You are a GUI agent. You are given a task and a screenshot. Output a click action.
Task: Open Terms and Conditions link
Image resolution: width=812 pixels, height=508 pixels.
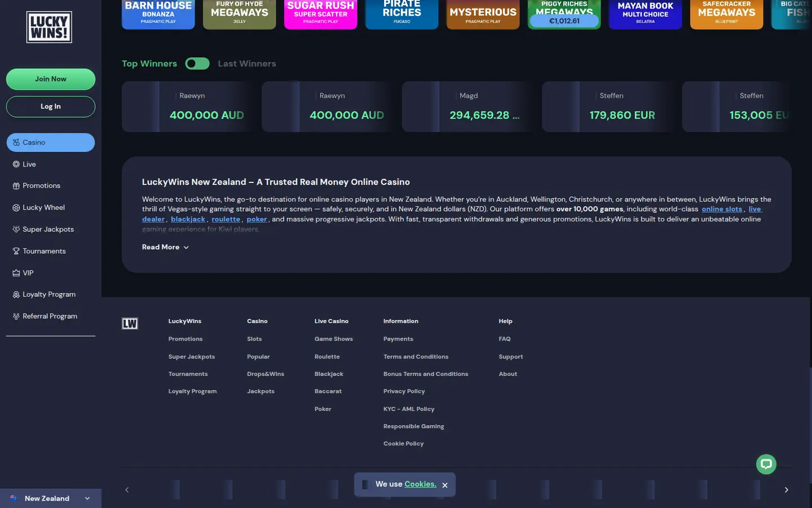pos(416,357)
